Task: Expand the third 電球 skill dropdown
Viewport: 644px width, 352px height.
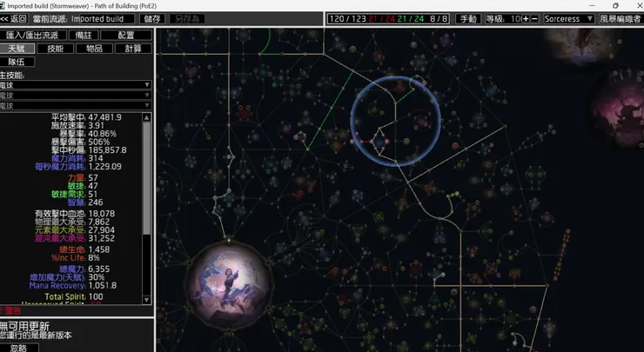Action: pos(76,105)
